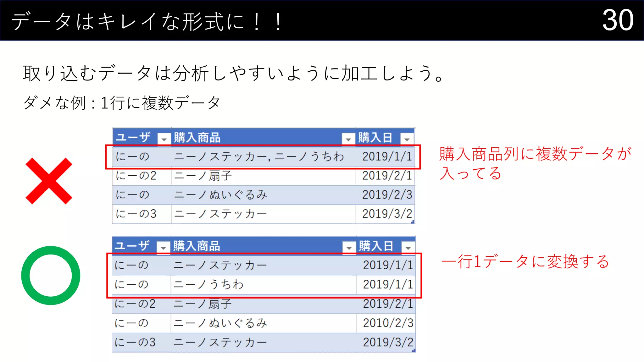The image size is (644, 362).
Task: Click the green circle icon
Action: pyautogui.click(x=51, y=275)
